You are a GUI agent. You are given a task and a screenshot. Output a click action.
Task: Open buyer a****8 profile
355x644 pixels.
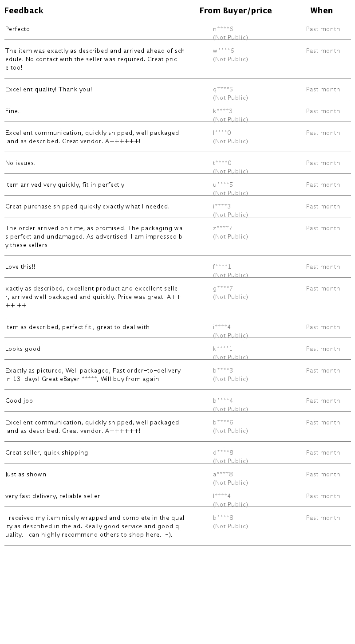coord(223,475)
